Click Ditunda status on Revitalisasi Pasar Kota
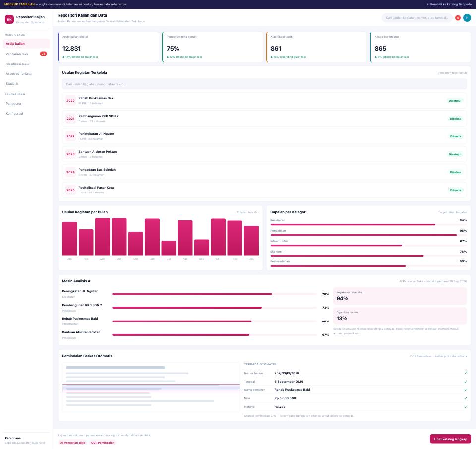Image resolution: width=476 pixels, height=449 pixels. coord(455,190)
